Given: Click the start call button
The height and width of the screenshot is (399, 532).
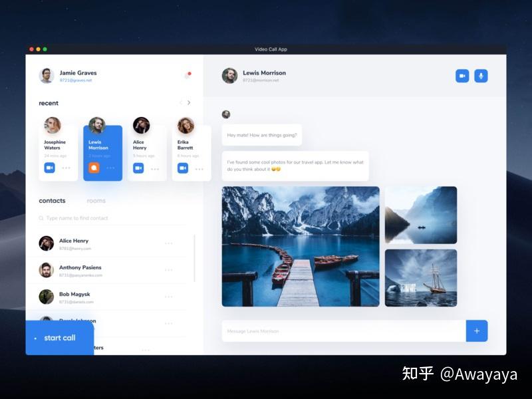Looking at the screenshot, I should click(60, 338).
